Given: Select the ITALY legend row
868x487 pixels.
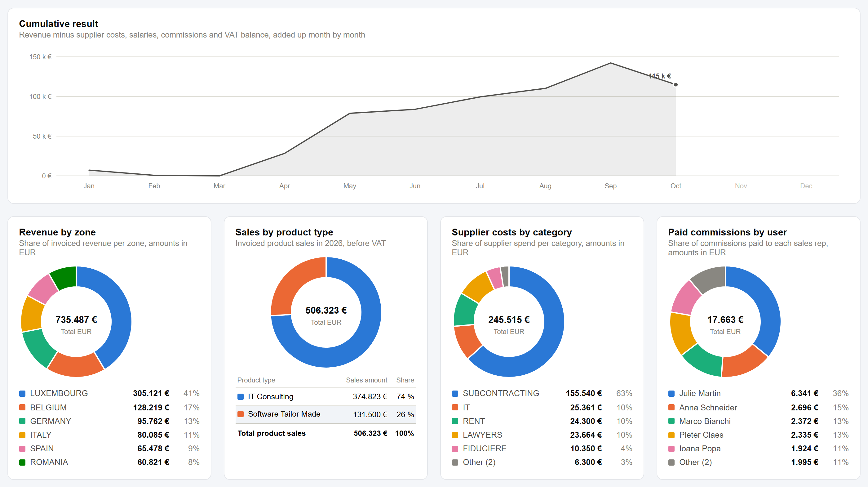Looking at the screenshot, I should pyautogui.click(x=109, y=435).
